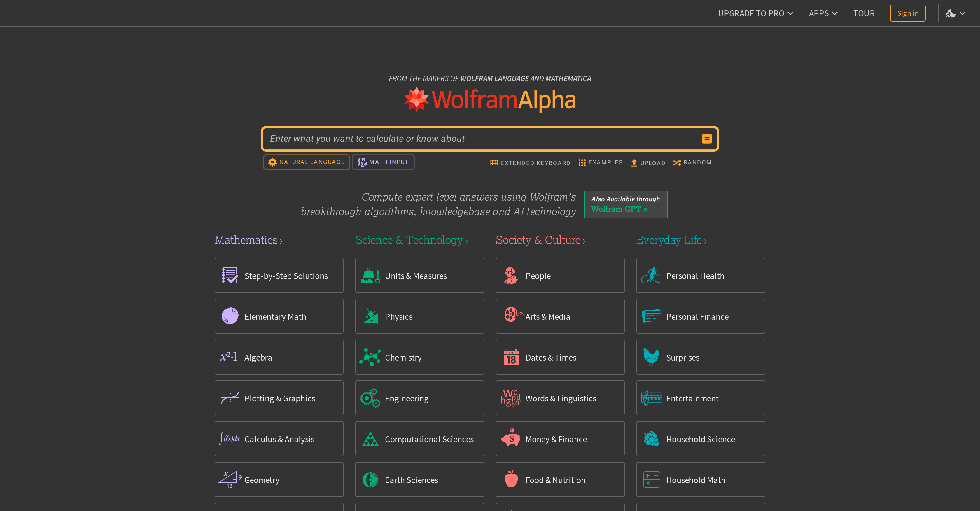This screenshot has width=980, height=511.
Task: Enable Natural Language input mode
Action: [306, 162]
